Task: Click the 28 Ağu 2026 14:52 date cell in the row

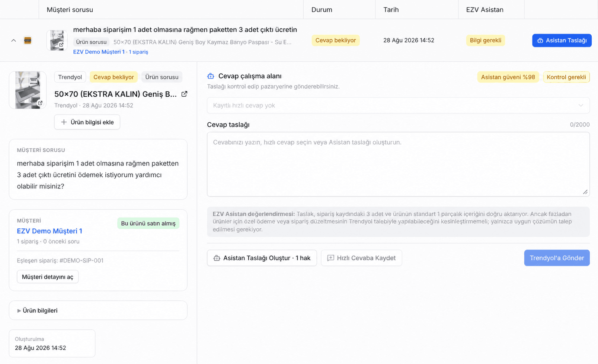Action: (409, 40)
